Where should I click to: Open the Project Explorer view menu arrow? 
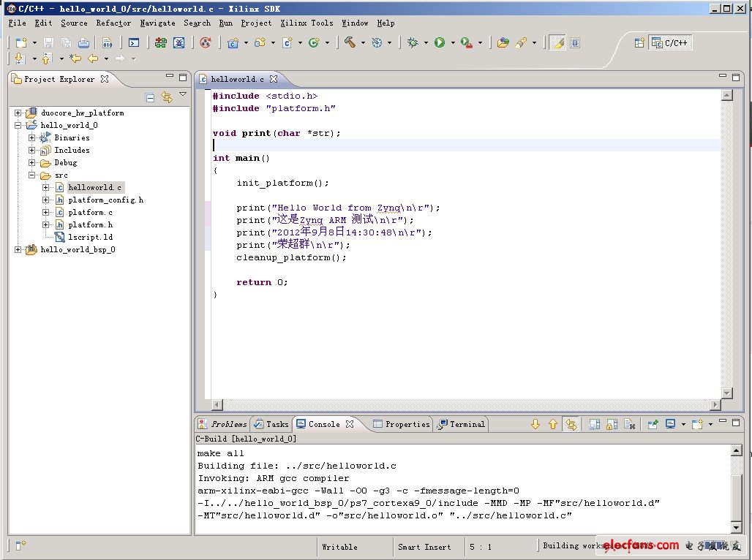(183, 94)
